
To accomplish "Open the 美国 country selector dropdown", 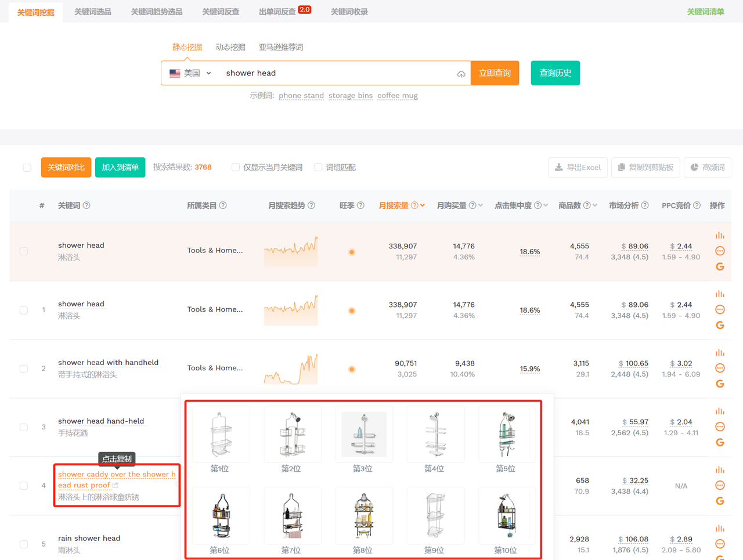I will click(x=190, y=73).
